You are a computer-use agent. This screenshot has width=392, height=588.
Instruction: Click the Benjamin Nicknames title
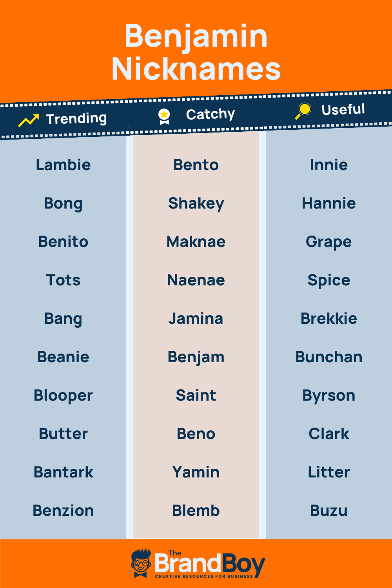[x=196, y=52]
